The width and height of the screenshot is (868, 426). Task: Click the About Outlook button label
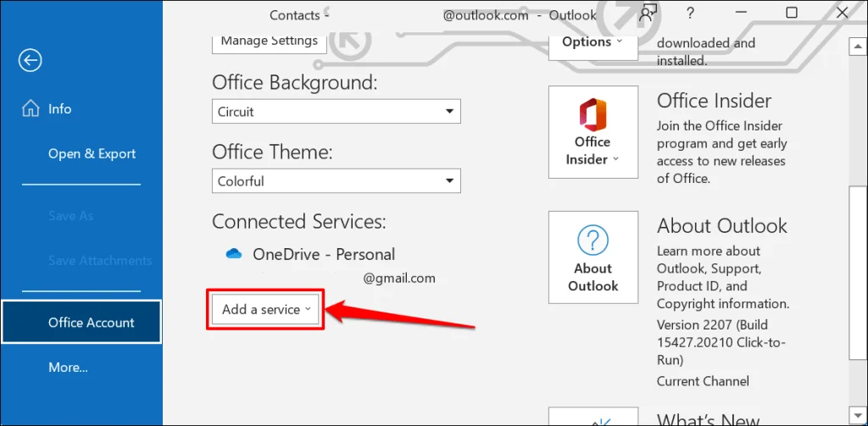(593, 277)
